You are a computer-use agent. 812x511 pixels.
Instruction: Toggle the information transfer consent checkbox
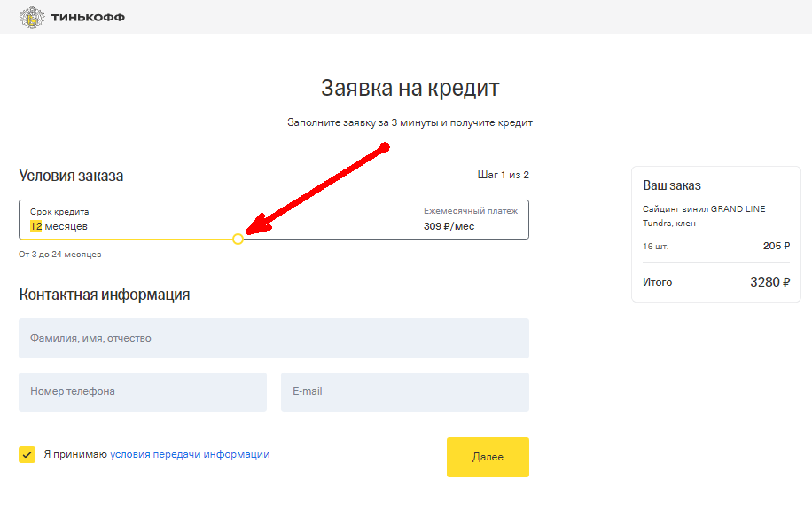[27, 455]
